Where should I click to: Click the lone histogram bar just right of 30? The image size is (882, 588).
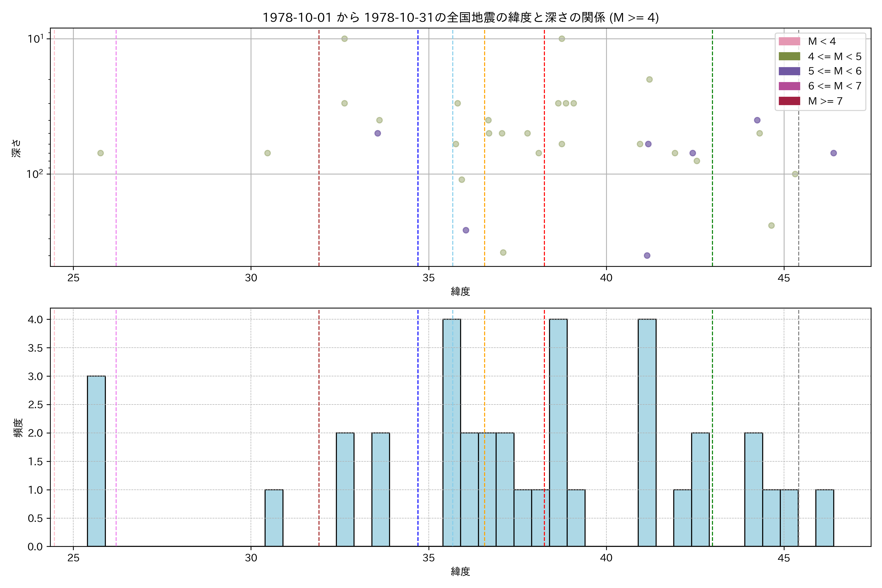tap(274, 518)
